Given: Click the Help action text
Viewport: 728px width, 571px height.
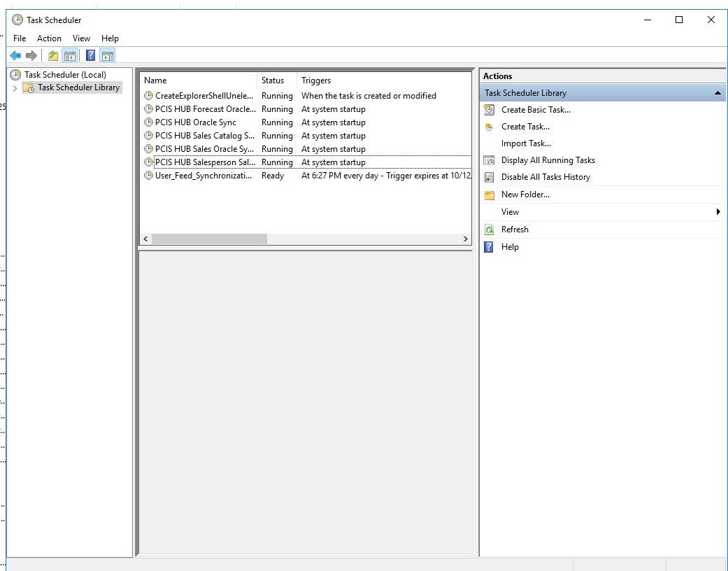Looking at the screenshot, I should click(x=510, y=247).
